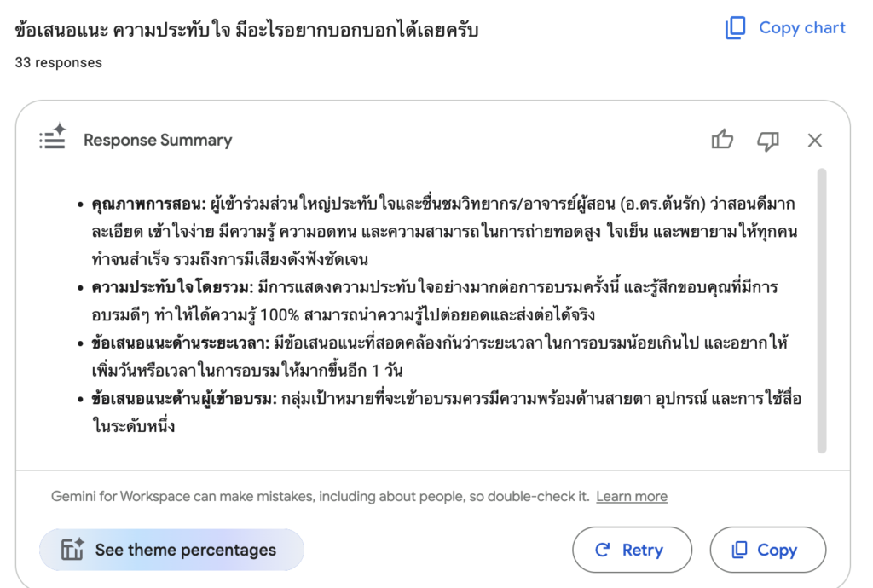Click the Response Summary heading

(157, 140)
